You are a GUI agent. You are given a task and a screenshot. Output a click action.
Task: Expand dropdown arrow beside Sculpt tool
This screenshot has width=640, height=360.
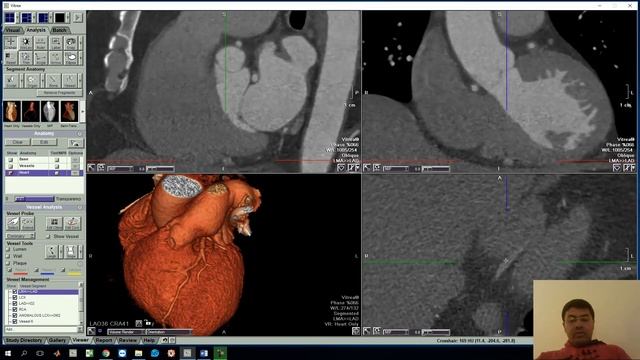pos(22,80)
